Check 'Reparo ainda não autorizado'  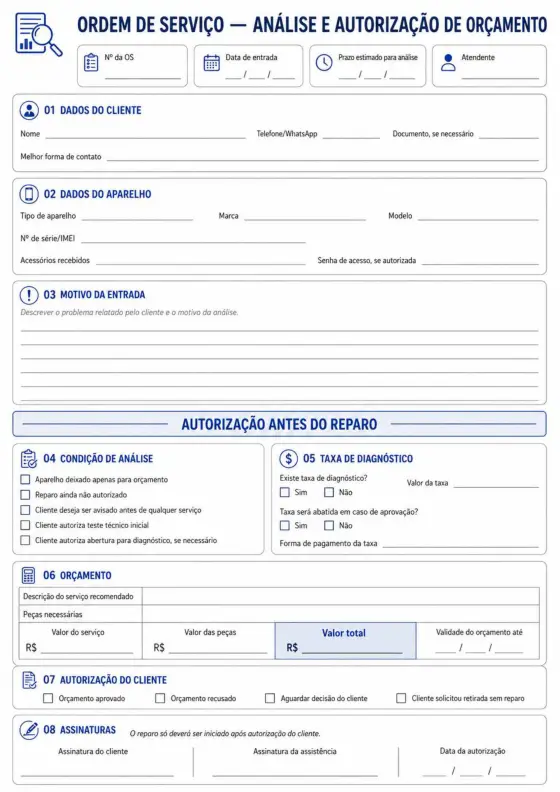pyautogui.click(x=25, y=494)
